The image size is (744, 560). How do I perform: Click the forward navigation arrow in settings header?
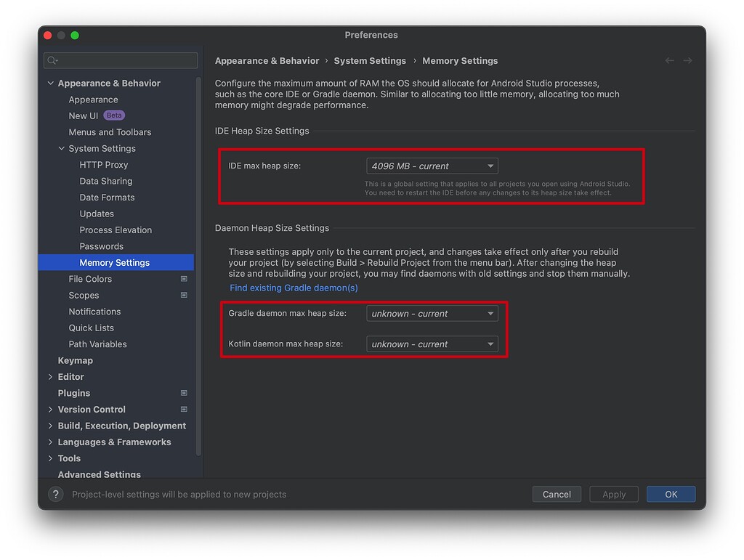pos(688,60)
